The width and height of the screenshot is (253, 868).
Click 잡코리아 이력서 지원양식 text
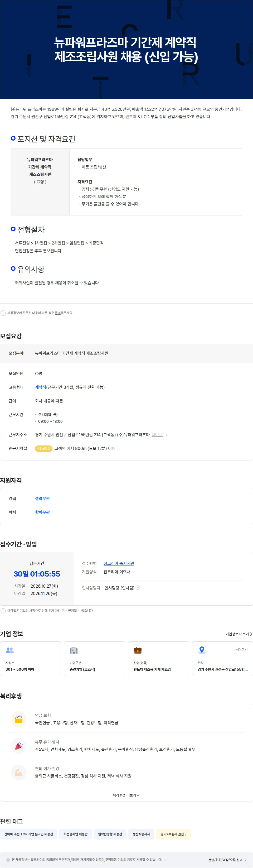[116, 572]
